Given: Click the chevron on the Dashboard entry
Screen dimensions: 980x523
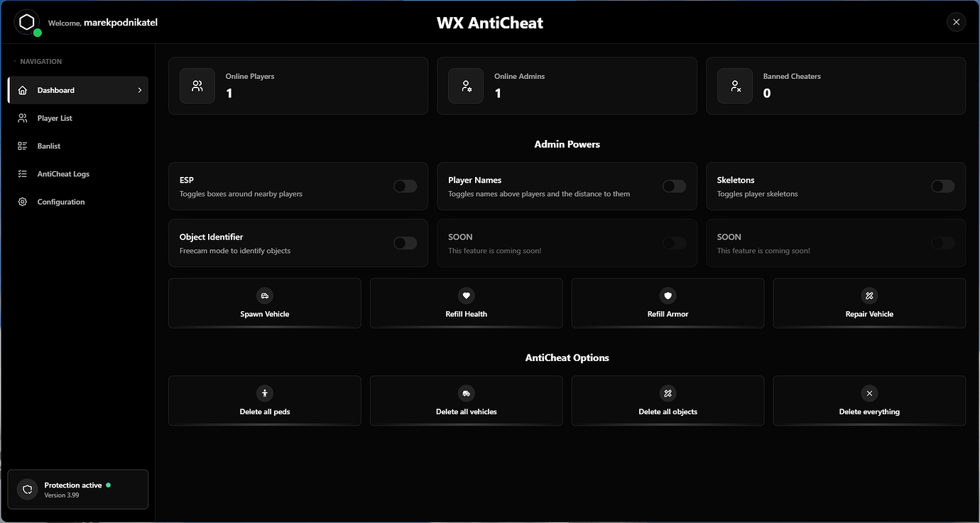Looking at the screenshot, I should tap(140, 90).
